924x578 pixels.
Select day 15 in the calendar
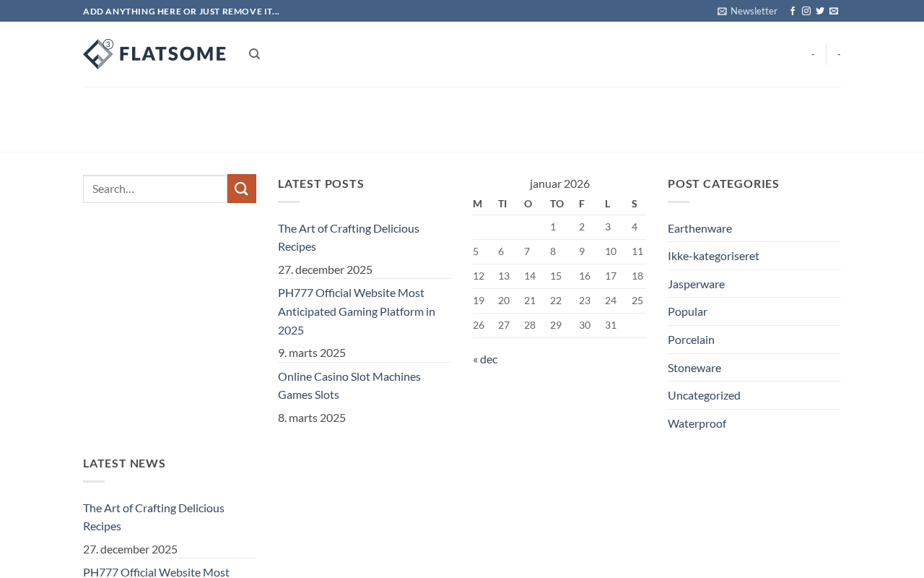[x=556, y=276]
